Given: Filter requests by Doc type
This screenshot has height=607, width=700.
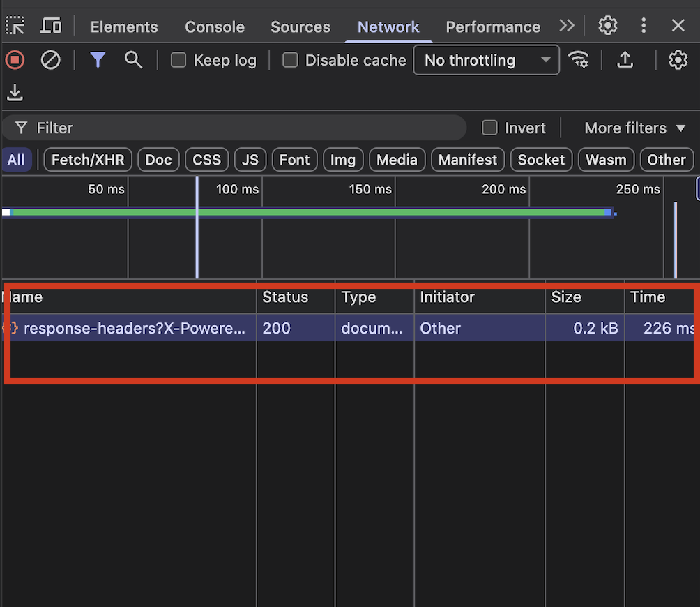Looking at the screenshot, I should pos(158,160).
